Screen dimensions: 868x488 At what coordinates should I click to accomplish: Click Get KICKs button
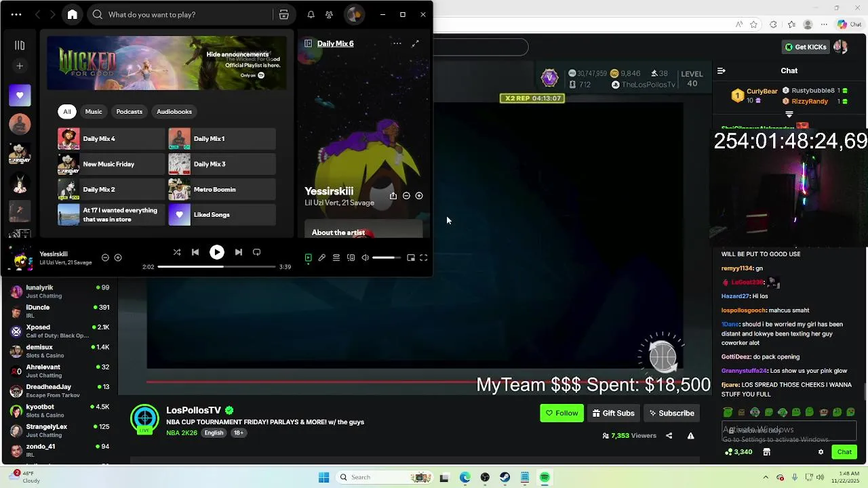click(806, 47)
